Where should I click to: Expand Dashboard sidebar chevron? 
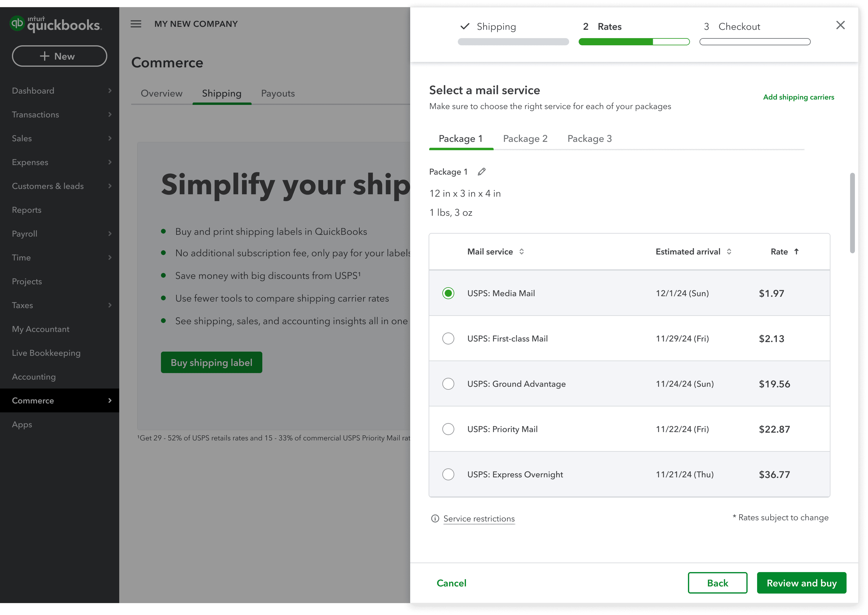tap(110, 91)
